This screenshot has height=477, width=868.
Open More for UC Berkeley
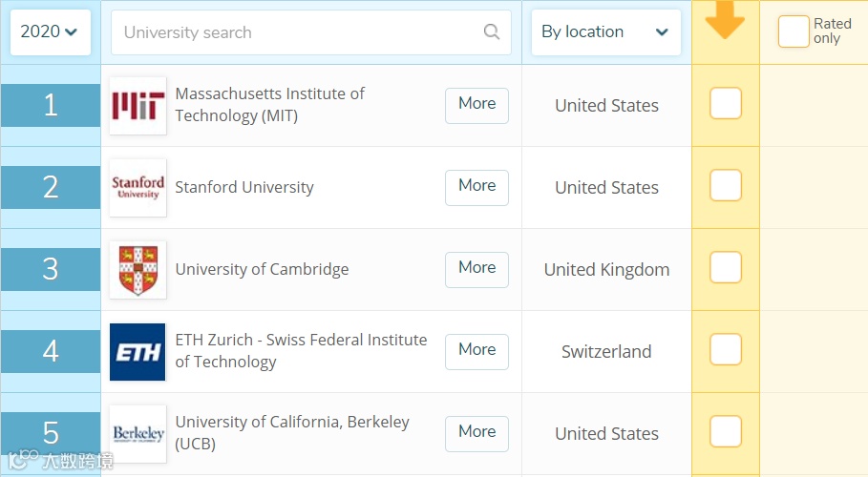(476, 433)
